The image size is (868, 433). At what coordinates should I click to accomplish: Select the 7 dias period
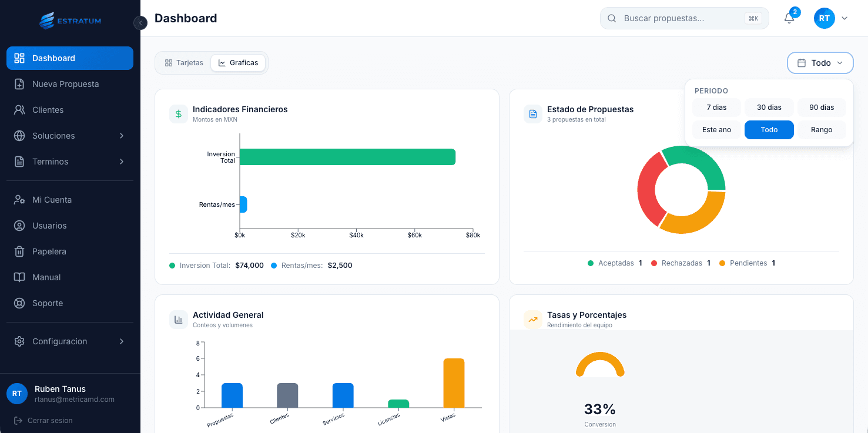716,108
